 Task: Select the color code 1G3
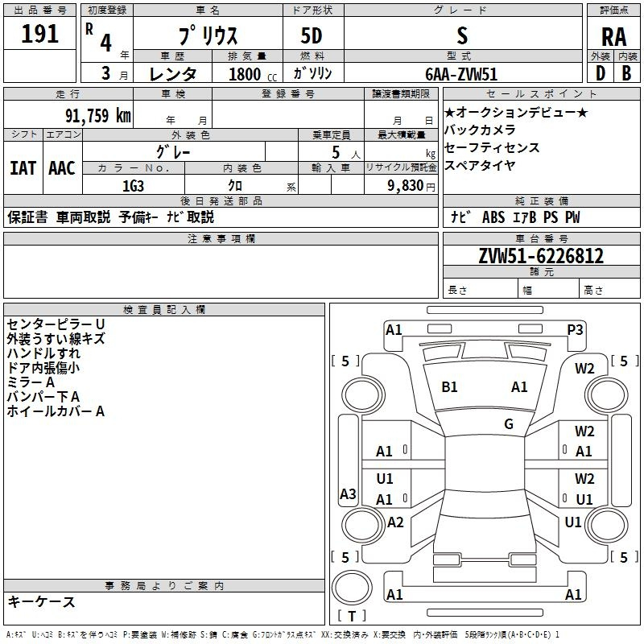(133, 184)
